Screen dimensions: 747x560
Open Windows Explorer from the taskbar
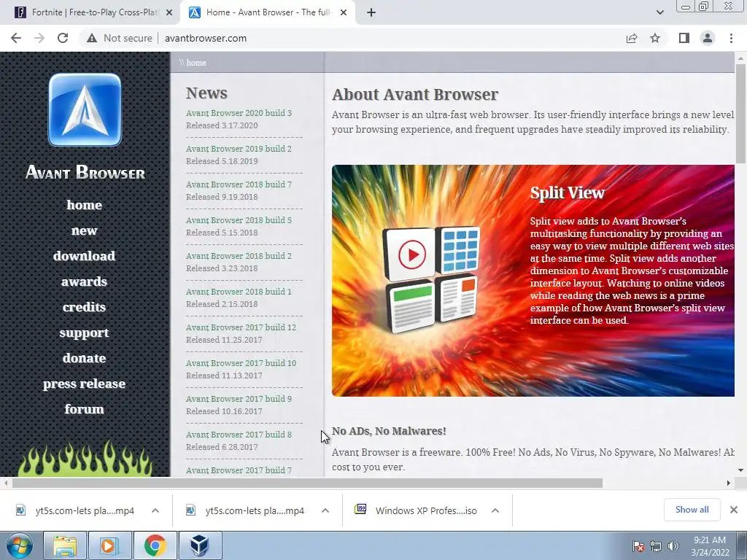coord(65,545)
